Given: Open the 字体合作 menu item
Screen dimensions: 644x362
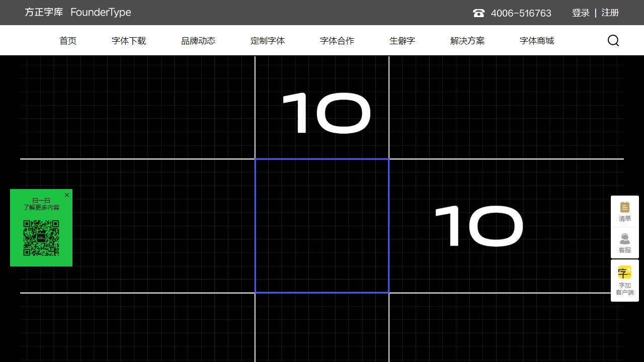Looking at the screenshot, I should 337,41.
